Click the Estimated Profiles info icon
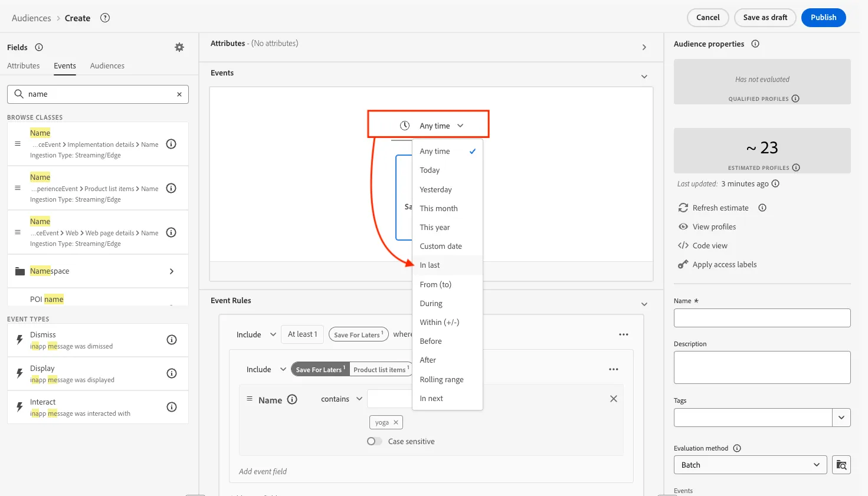The image size is (868, 496). click(x=796, y=167)
